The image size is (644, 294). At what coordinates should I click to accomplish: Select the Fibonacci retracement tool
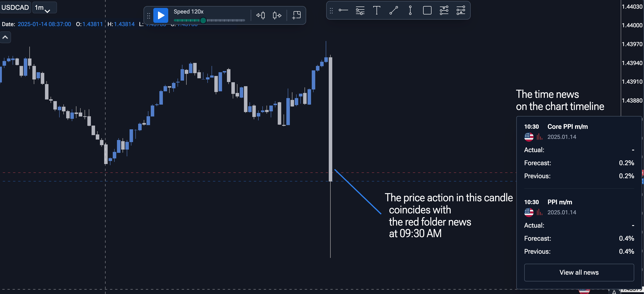(360, 10)
